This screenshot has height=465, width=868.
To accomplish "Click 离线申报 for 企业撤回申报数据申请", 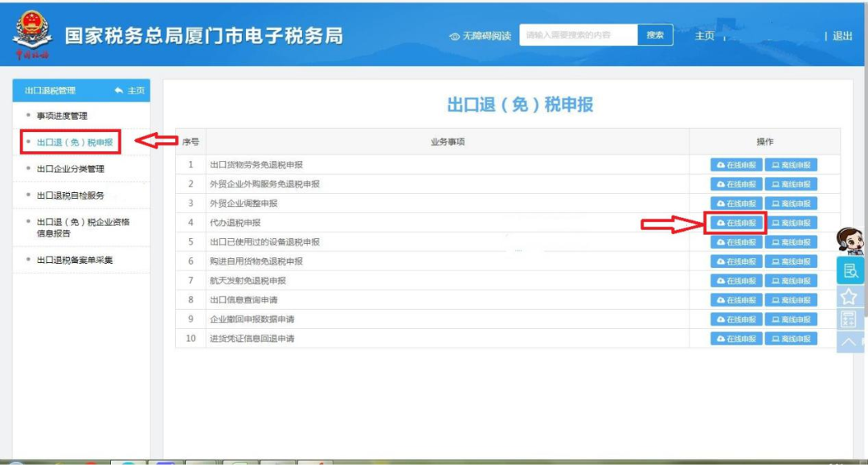I will 791,319.
